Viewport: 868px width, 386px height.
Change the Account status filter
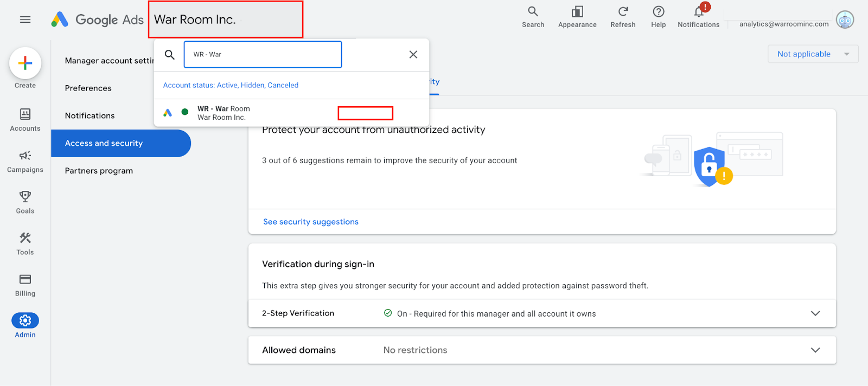pyautogui.click(x=231, y=85)
